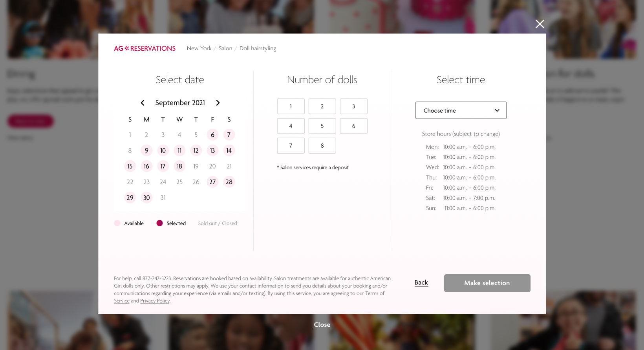
Task: Go to Salon breadcrumb
Action: tap(225, 48)
